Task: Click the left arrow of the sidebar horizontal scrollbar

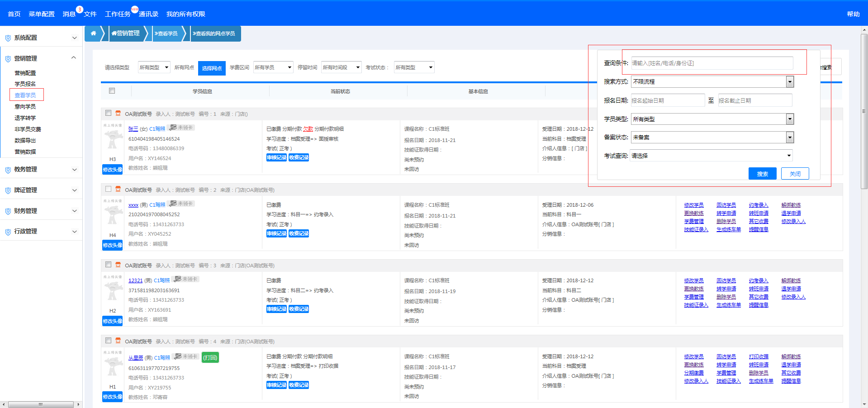Action: (x=4, y=404)
